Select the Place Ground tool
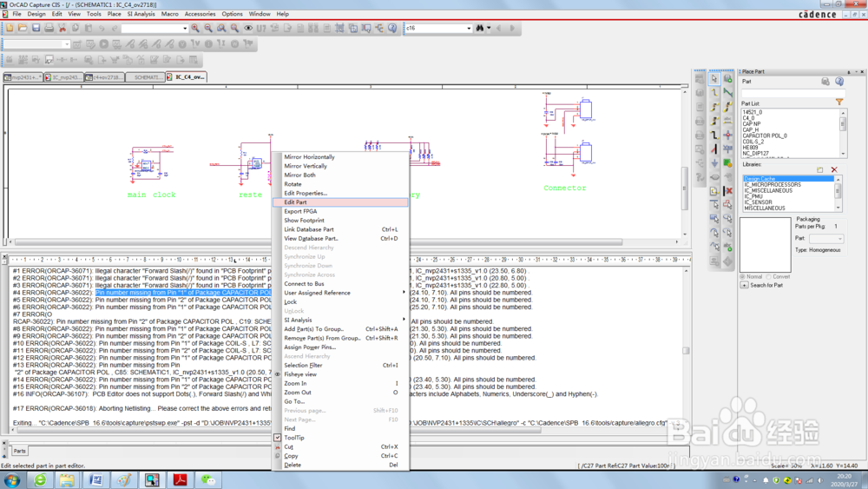 point(714,162)
